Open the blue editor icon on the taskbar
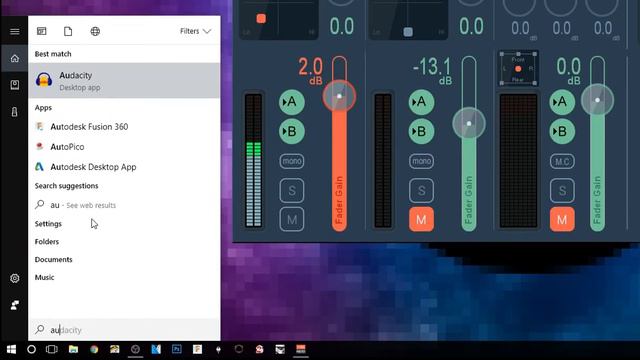640x360 pixels. (156, 349)
